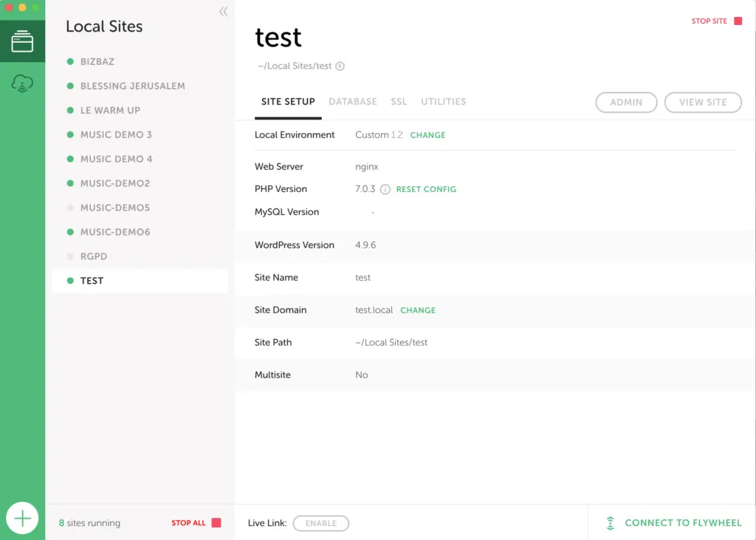
Task: Click the WordPress Version value 4.9.6
Action: click(365, 245)
